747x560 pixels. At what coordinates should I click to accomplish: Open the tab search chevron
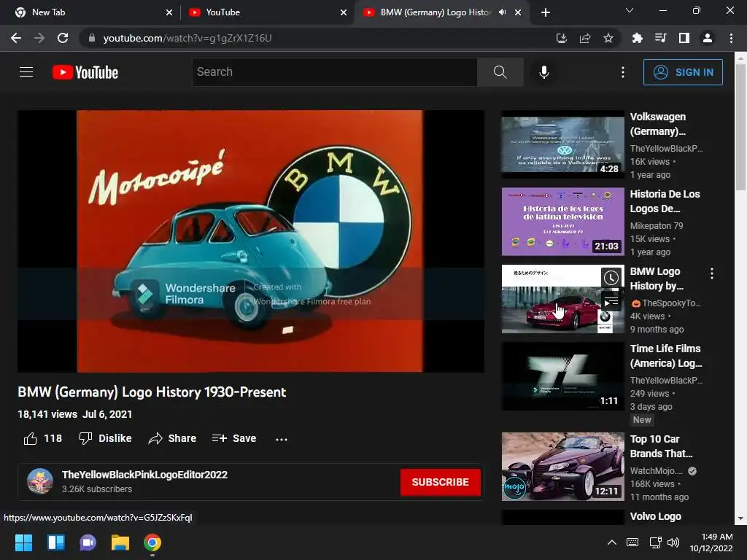pos(630,10)
